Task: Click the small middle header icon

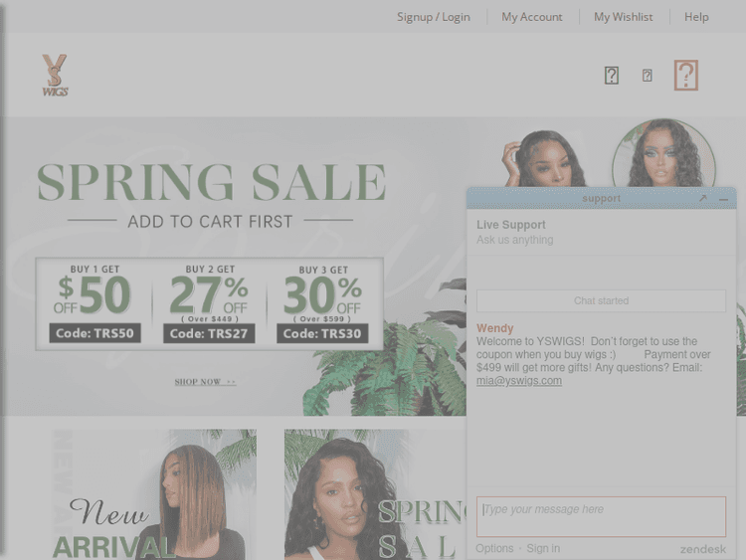Action: [x=648, y=76]
